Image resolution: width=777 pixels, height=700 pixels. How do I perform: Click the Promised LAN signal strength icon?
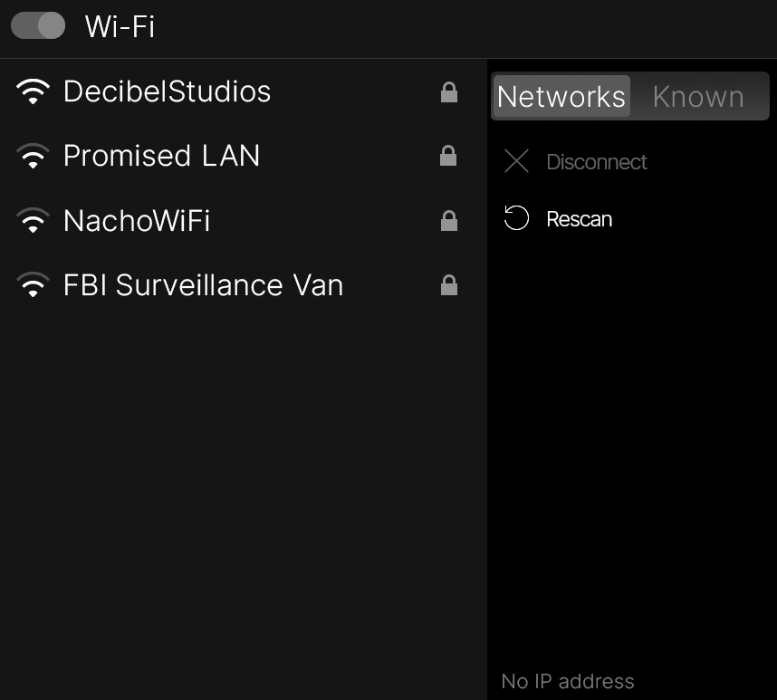pyautogui.click(x=34, y=157)
